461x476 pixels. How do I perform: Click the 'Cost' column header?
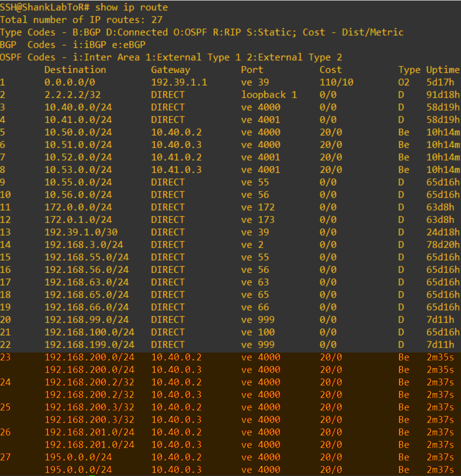(331, 69)
